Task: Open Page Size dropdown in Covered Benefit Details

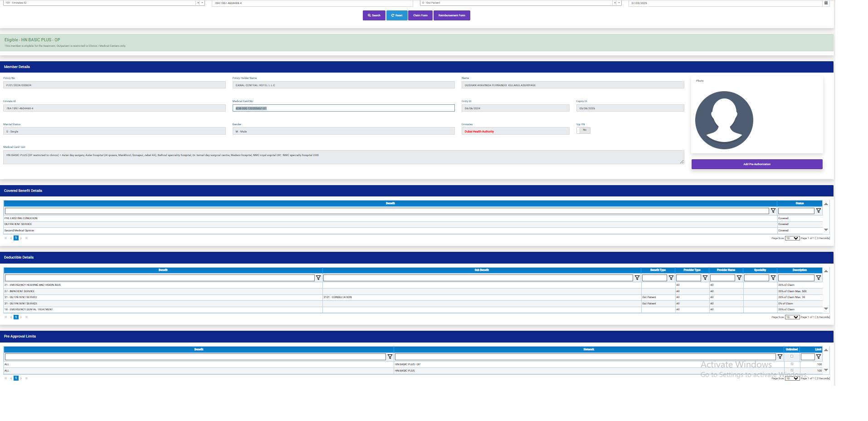Action: point(792,238)
